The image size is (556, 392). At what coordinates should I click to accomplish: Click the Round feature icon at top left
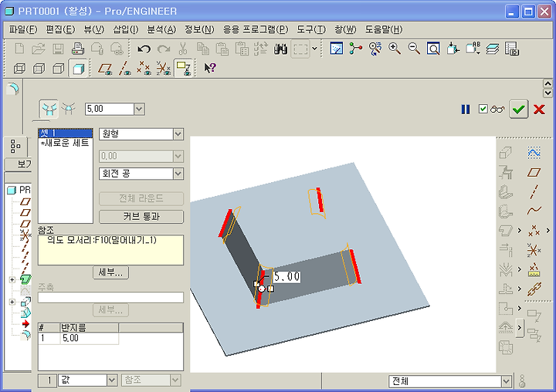(13, 89)
